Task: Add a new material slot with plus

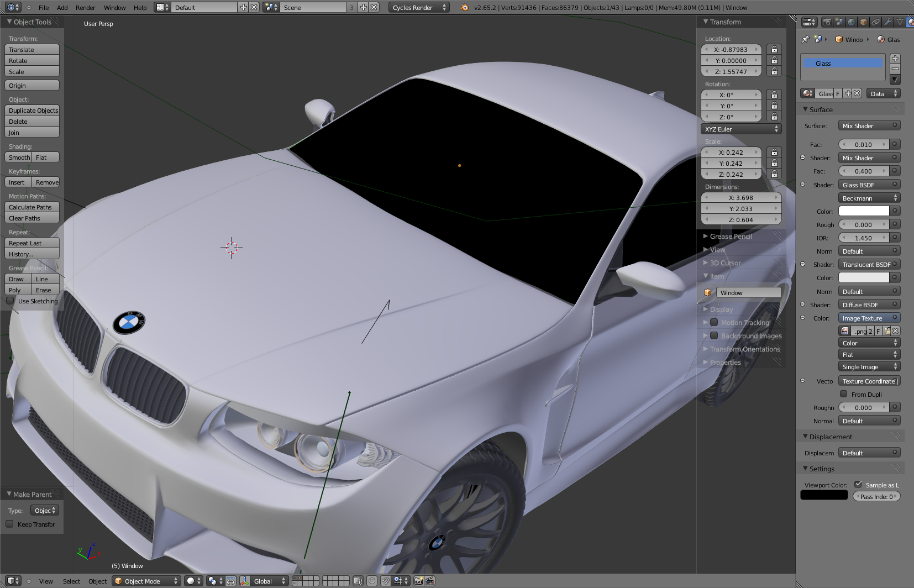Action: point(895,59)
